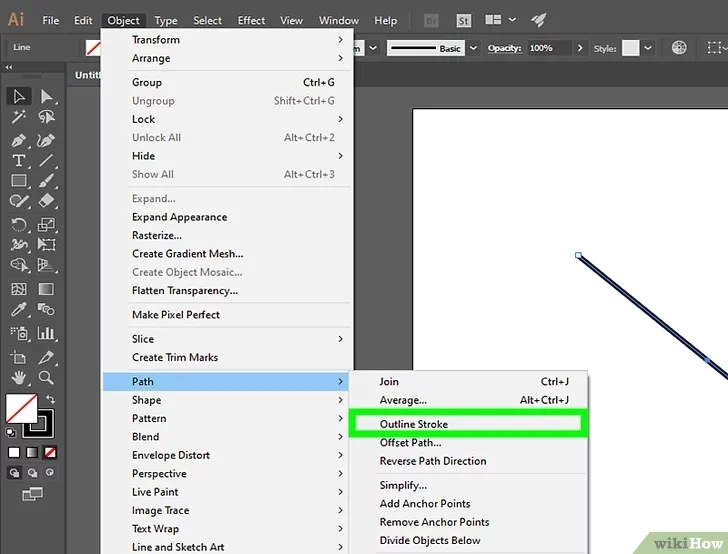Pick the Gradient tool
The image size is (728, 554).
[x=46, y=289]
